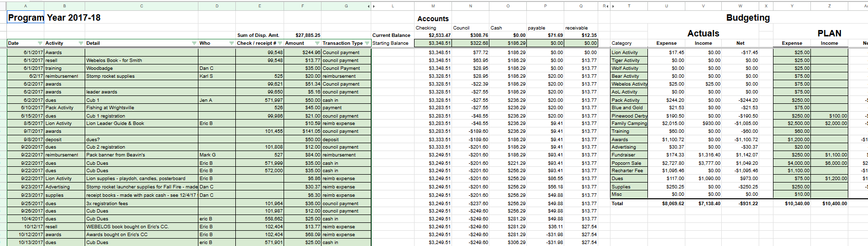Click the 'Category' header cell in Budgeting
The height and width of the screenshot is (246, 868).
coord(629,43)
